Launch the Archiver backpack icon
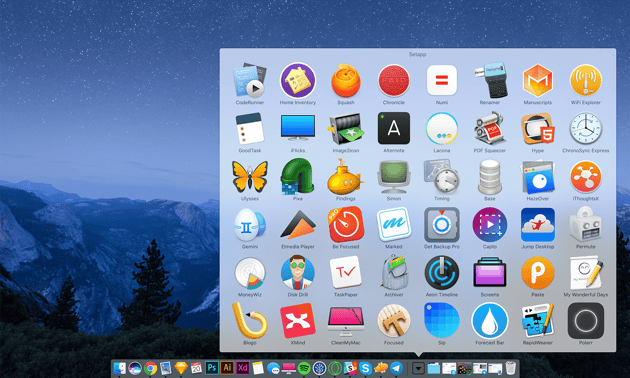Image resolution: width=630 pixels, height=378 pixels. [x=394, y=273]
